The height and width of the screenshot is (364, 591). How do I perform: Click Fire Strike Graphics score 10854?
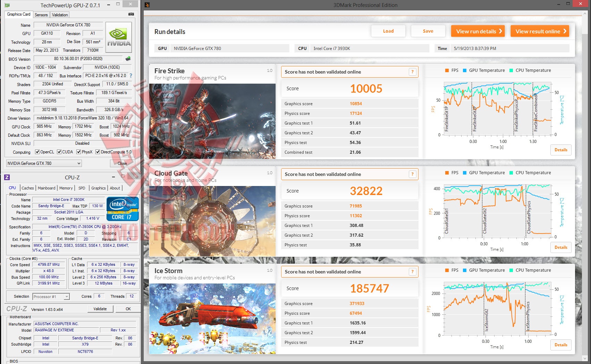[356, 104]
